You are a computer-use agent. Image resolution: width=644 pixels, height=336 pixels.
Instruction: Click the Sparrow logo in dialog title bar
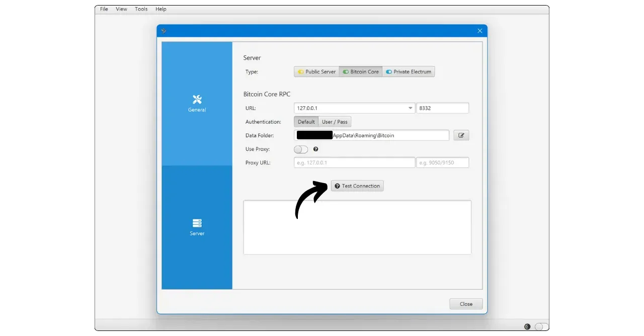(164, 31)
